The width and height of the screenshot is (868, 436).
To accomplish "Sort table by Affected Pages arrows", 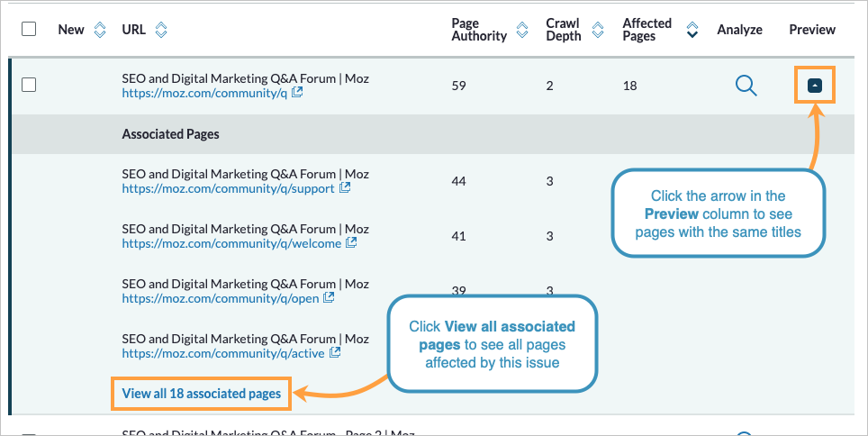I will [x=692, y=30].
